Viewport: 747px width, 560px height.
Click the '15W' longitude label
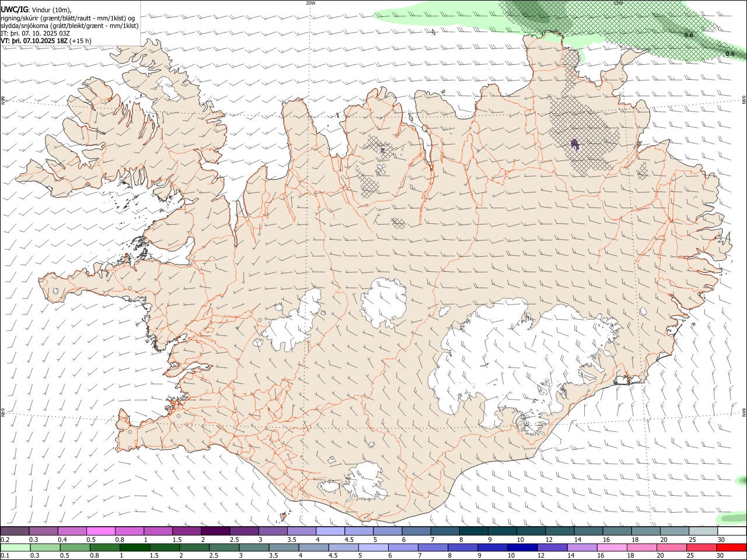click(x=618, y=2)
